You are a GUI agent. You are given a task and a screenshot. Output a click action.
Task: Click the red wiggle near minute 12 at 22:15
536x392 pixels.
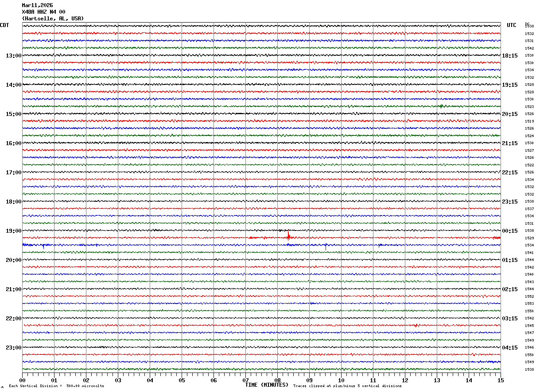(416, 325)
